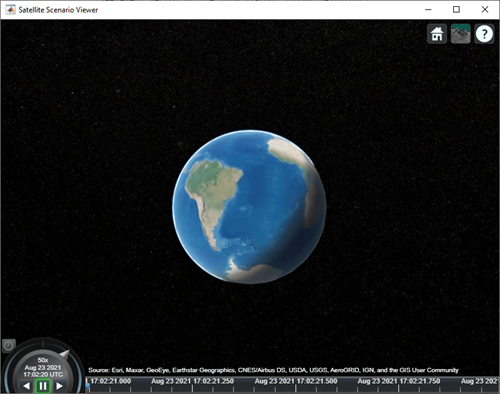Viewport: 500px width, 394px height.
Task: Click South America on the globe
Action: coord(212,193)
